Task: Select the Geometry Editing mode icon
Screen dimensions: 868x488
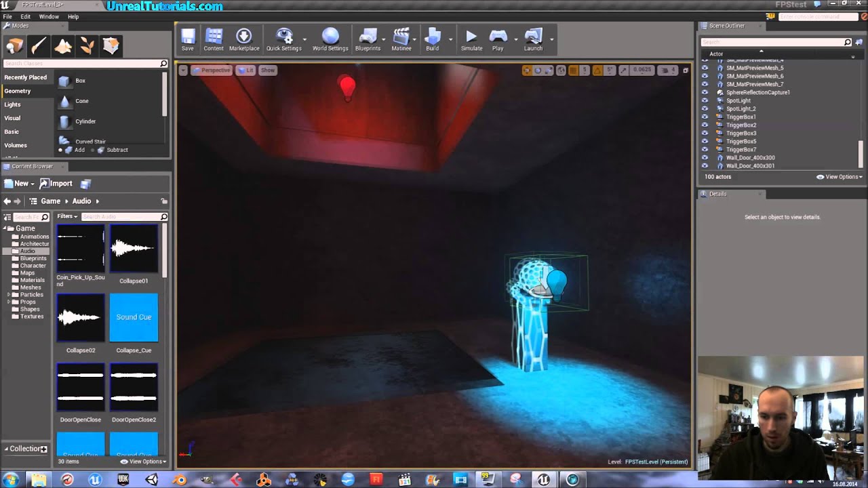Action: 111,45
